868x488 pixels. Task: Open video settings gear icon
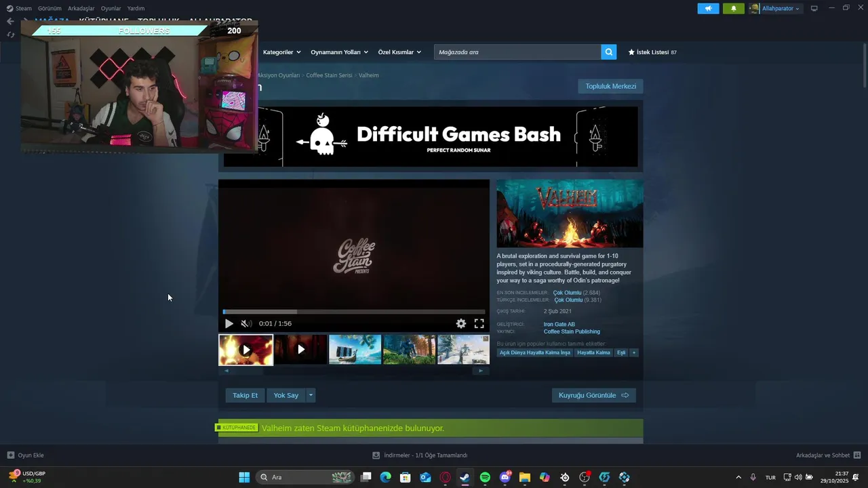(x=461, y=323)
